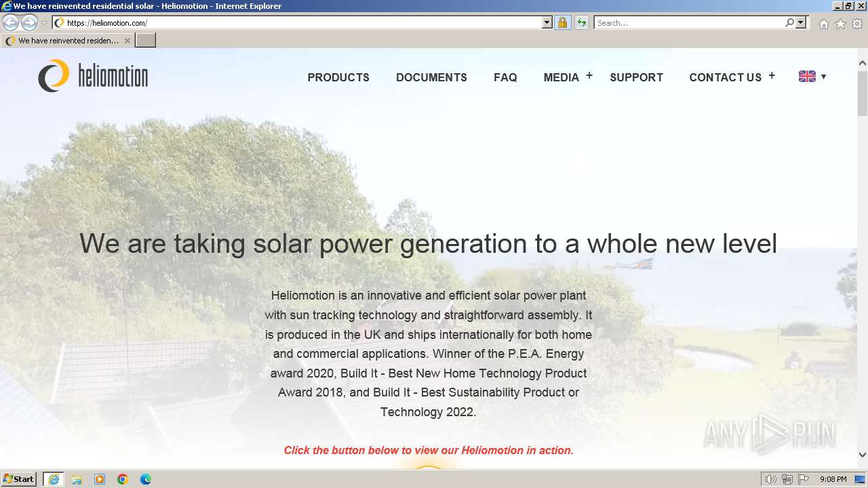Viewport: 868px width, 488px height.
Task: Click the Heliomotion logo
Action: click(93, 76)
